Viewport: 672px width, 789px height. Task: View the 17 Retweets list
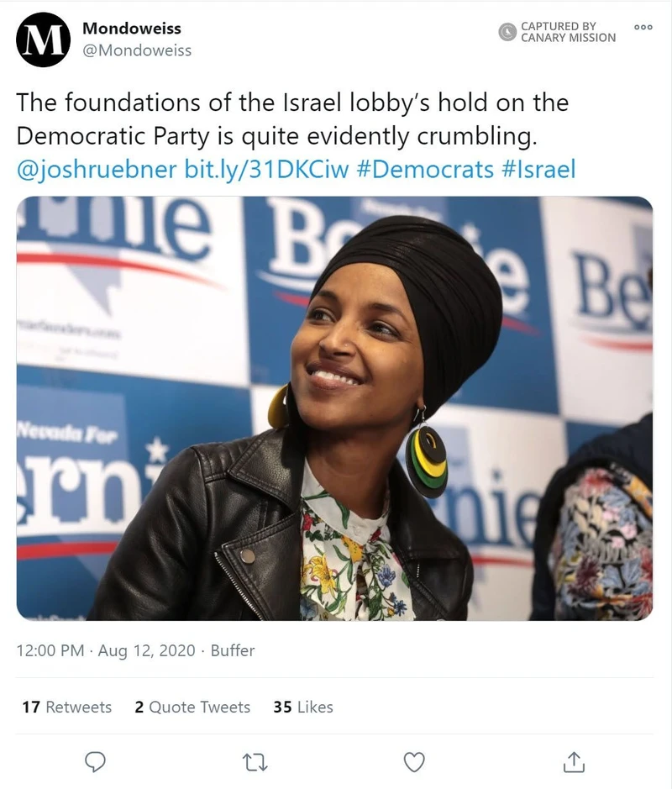pyautogui.click(x=67, y=707)
